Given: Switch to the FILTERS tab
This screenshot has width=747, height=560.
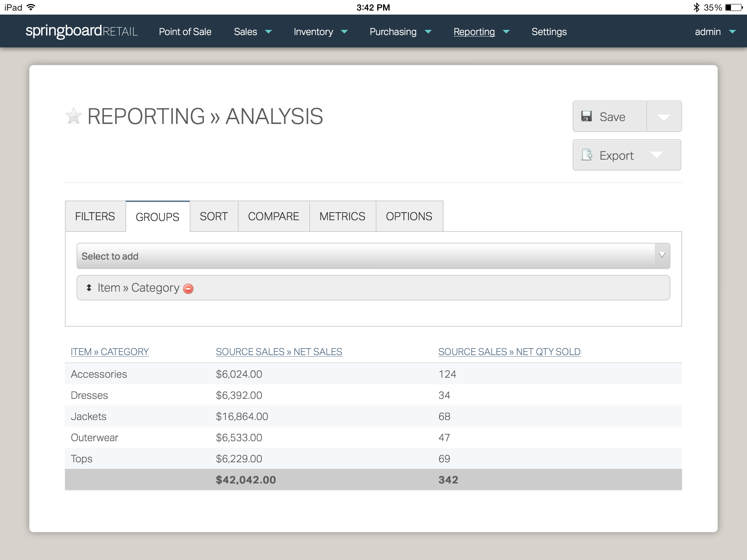Looking at the screenshot, I should (95, 216).
